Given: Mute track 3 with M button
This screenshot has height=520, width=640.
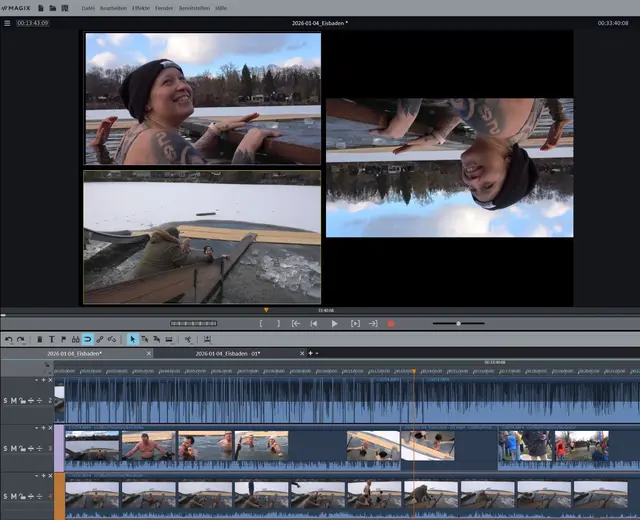Looking at the screenshot, I should (x=14, y=449).
